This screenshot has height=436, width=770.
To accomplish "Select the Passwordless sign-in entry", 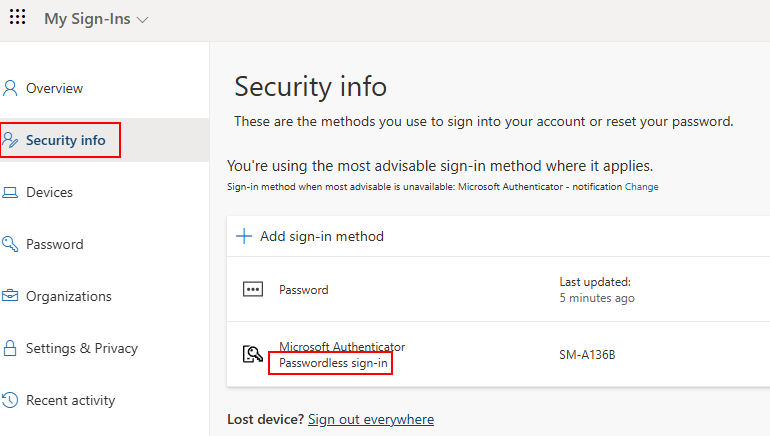I will [333, 363].
